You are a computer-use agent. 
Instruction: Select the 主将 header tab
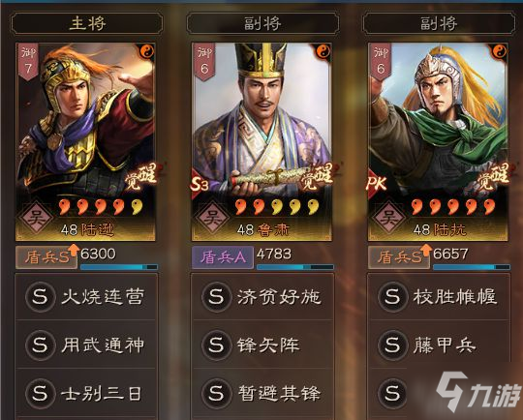tap(87, 23)
